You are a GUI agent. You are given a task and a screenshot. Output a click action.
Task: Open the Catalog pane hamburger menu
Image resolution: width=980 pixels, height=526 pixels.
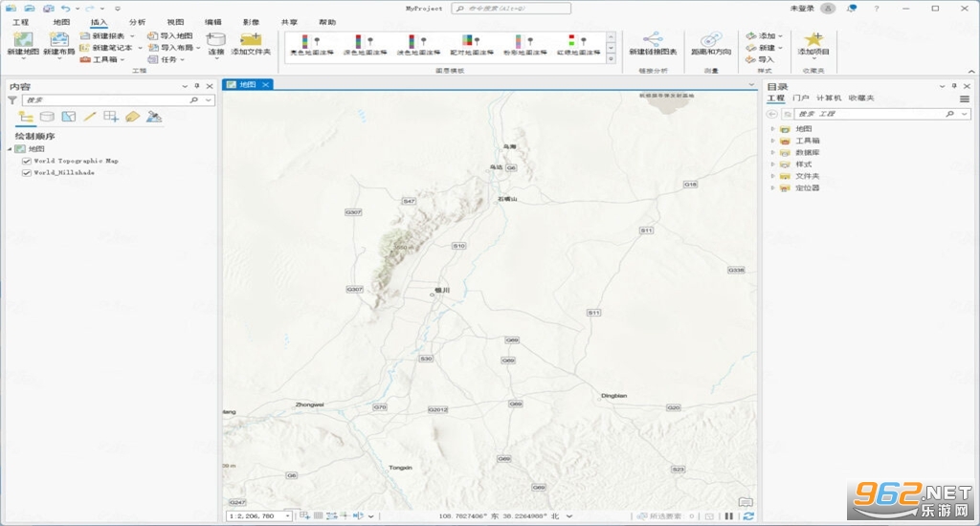point(965,99)
